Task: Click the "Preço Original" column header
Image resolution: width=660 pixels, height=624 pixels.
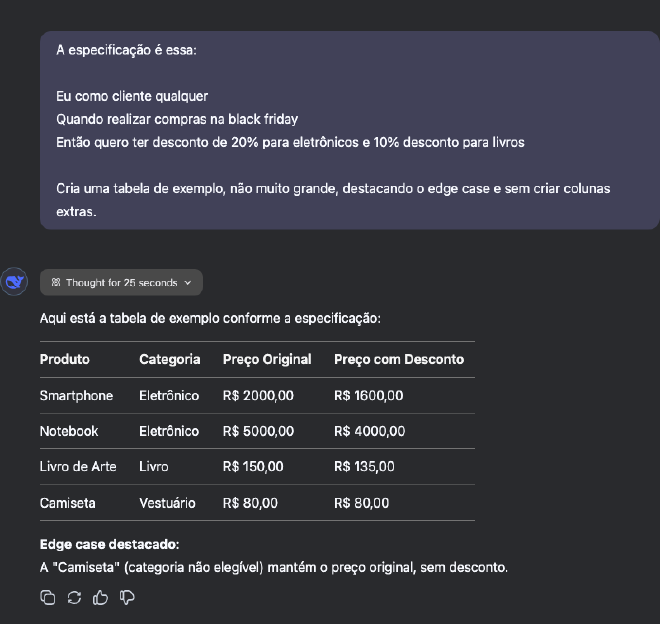Action: point(267,359)
